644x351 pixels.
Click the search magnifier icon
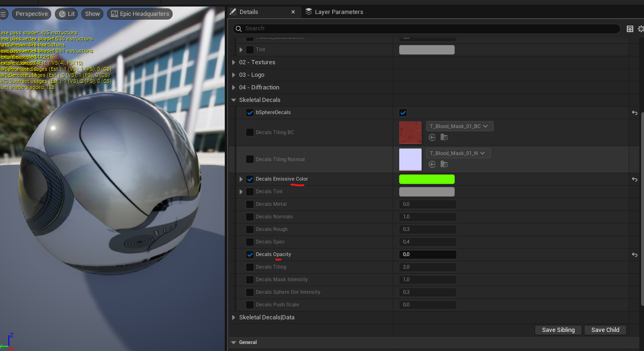tap(238, 29)
